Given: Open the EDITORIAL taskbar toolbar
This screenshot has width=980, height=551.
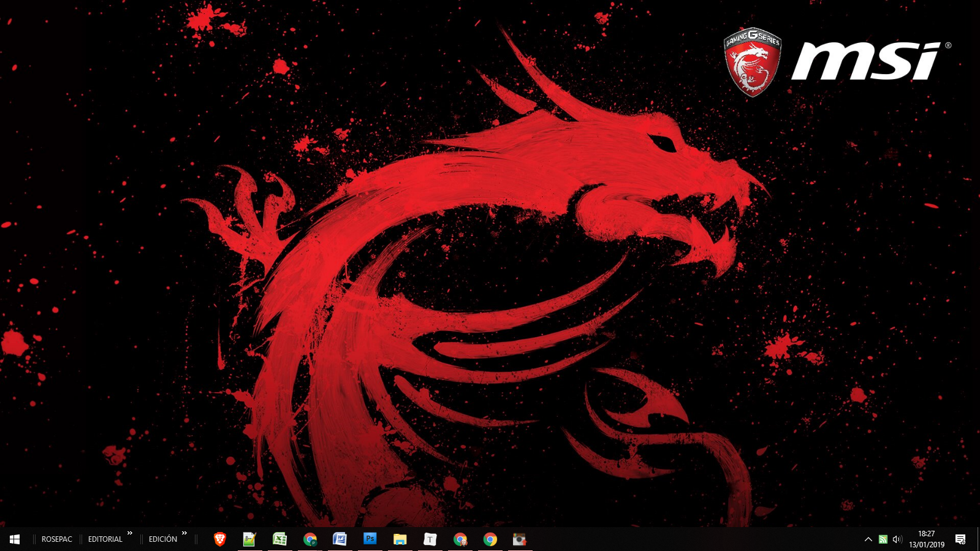Looking at the screenshot, I should coord(105,539).
